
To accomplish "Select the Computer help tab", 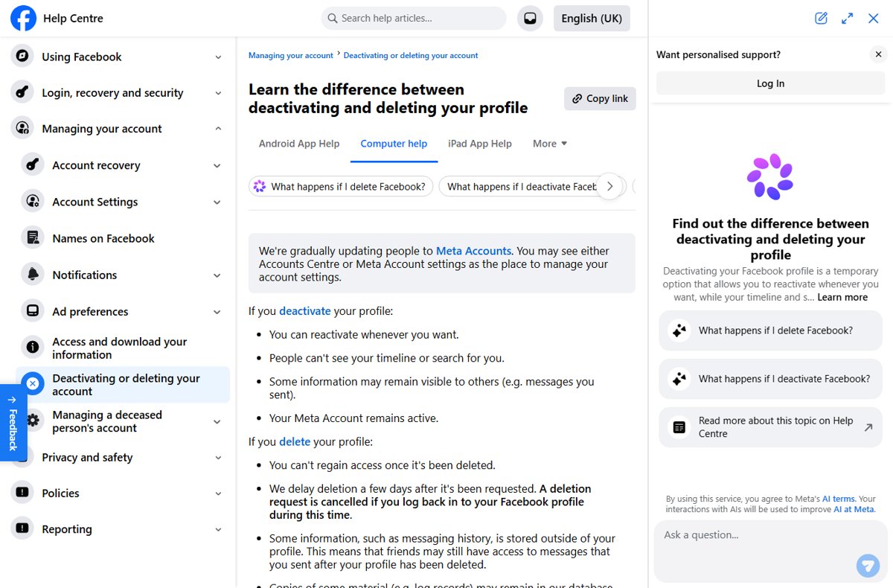I will click(x=394, y=144).
